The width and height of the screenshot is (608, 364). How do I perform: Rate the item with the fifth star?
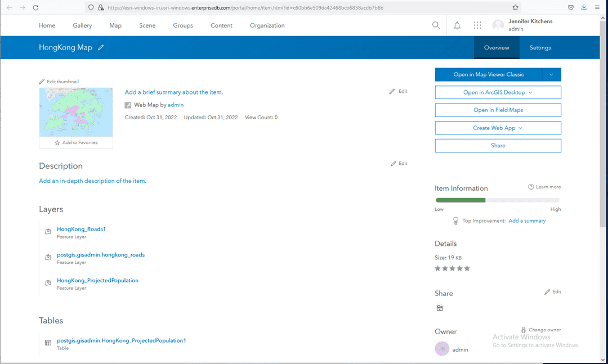pyautogui.click(x=467, y=268)
